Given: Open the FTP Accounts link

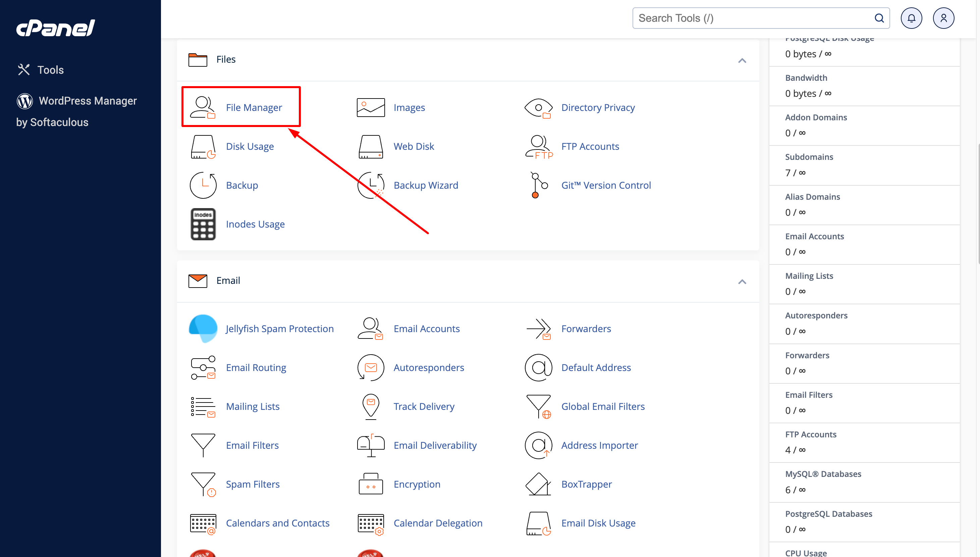Looking at the screenshot, I should coord(590,146).
